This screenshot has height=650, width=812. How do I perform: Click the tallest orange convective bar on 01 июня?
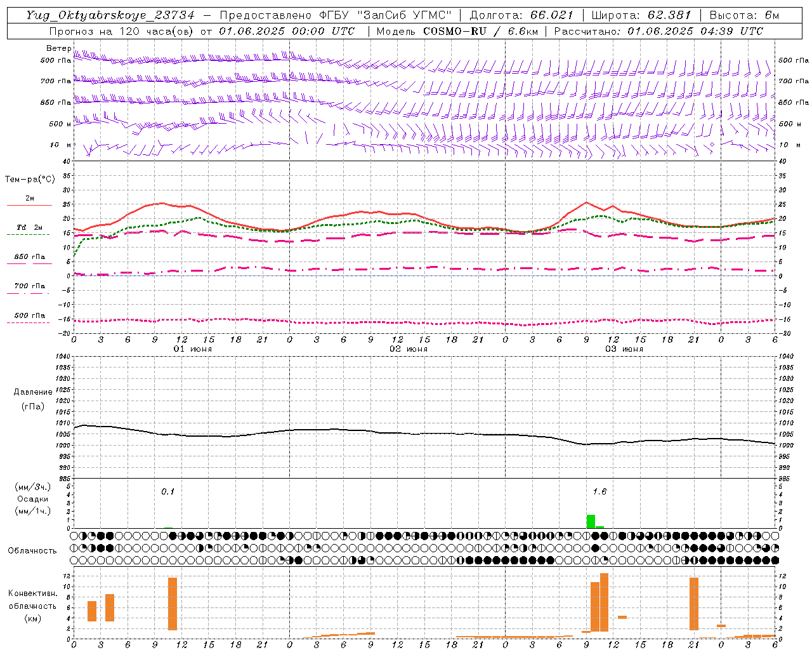[173, 604]
